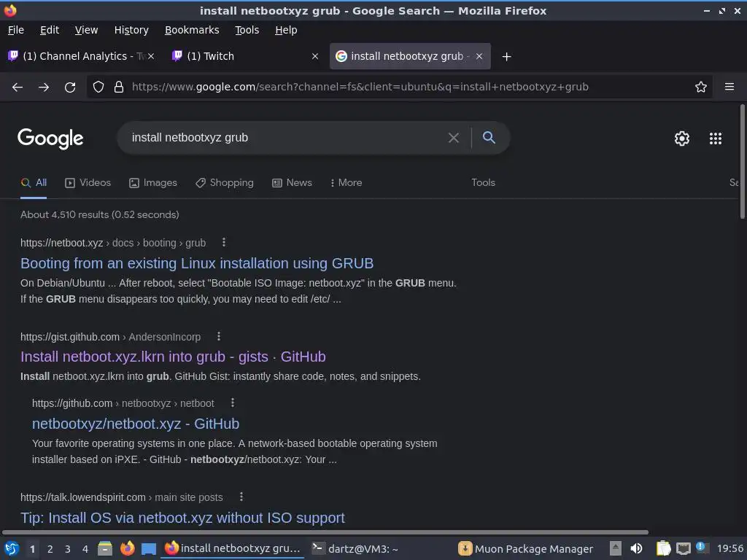Image resolution: width=747 pixels, height=560 pixels.
Task: Select the All results tab
Action: click(x=34, y=183)
